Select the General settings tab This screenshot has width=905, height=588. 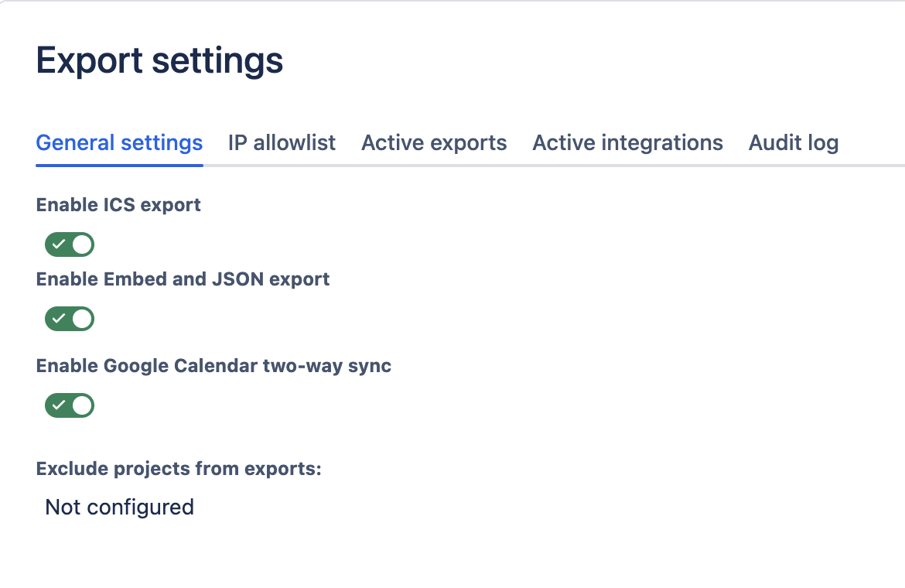coord(119,143)
